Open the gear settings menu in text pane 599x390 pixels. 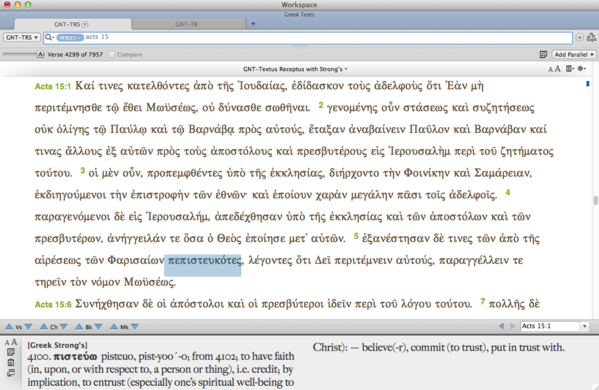tap(582, 68)
